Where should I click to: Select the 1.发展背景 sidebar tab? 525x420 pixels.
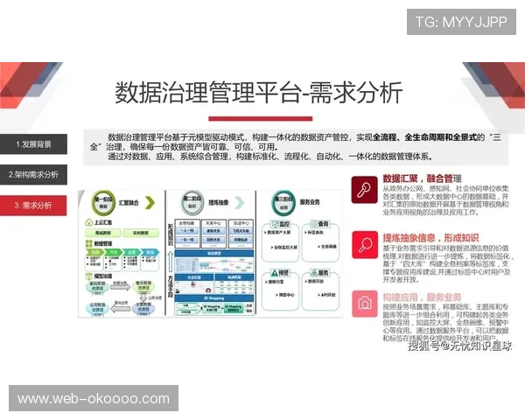point(33,144)
